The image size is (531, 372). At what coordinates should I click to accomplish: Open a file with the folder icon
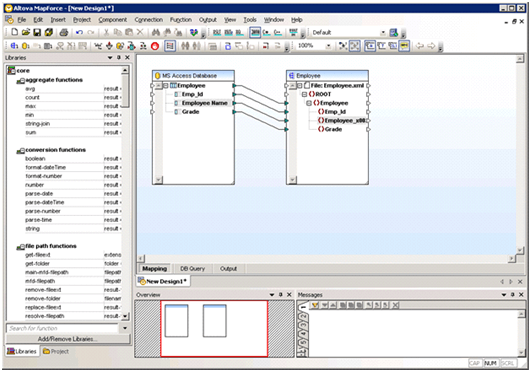[x=26, y=32]
